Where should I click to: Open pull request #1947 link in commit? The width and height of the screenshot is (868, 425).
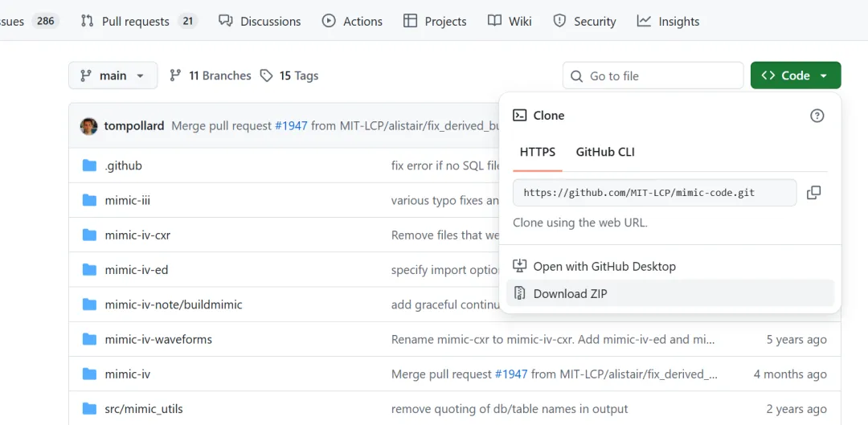pyautogui.click(x=291, y=126)
